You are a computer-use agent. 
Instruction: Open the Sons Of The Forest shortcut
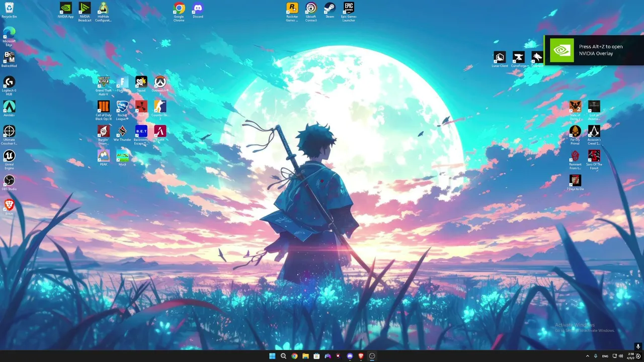point(594,159)
